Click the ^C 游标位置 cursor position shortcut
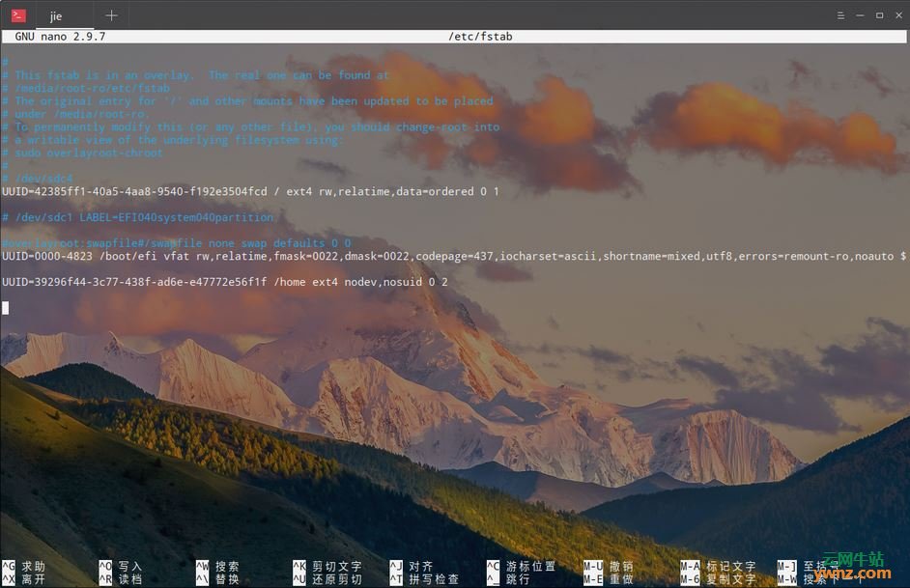910x588 pixels. pos(521,567)
